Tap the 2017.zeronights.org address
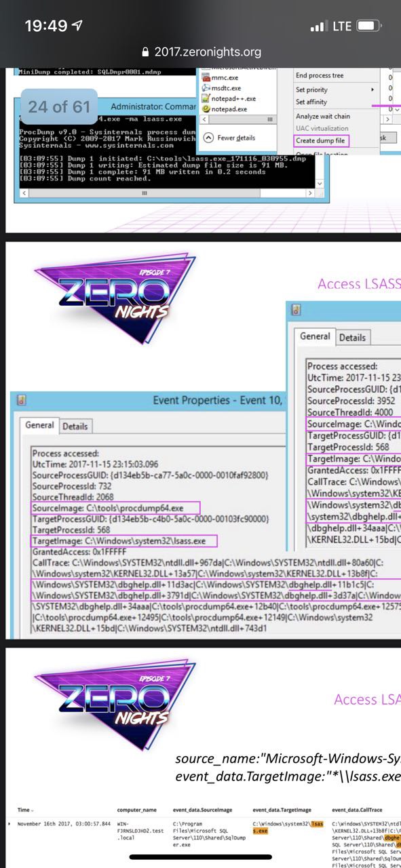Image resolution: width=401 pixels, height=868 pixels. pyautogui.click(x=208, y=52)
